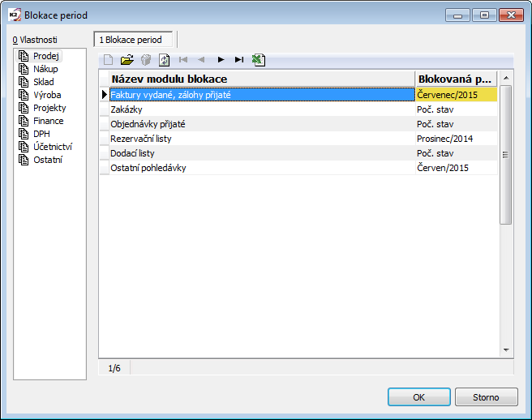Click the Červenec/2015 period cell
The height and width of the screenshot is (420, 532).
tap(457, 95)
